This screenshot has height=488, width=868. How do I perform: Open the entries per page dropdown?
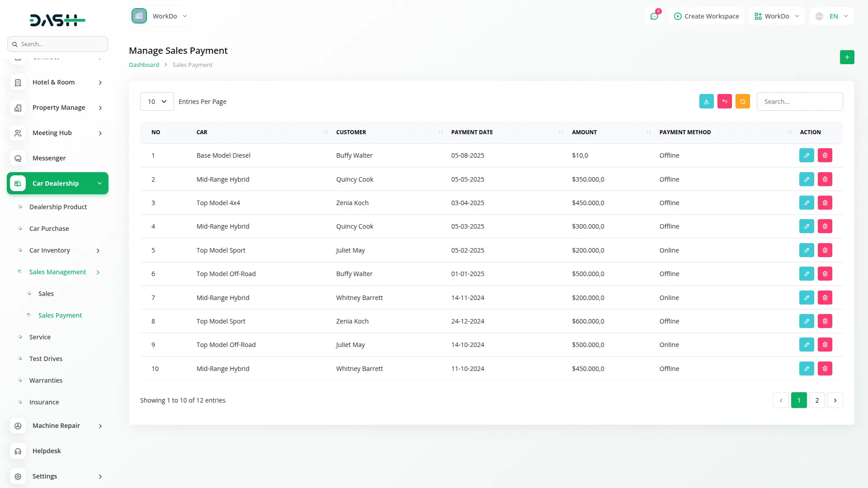[x=157, y=102]
